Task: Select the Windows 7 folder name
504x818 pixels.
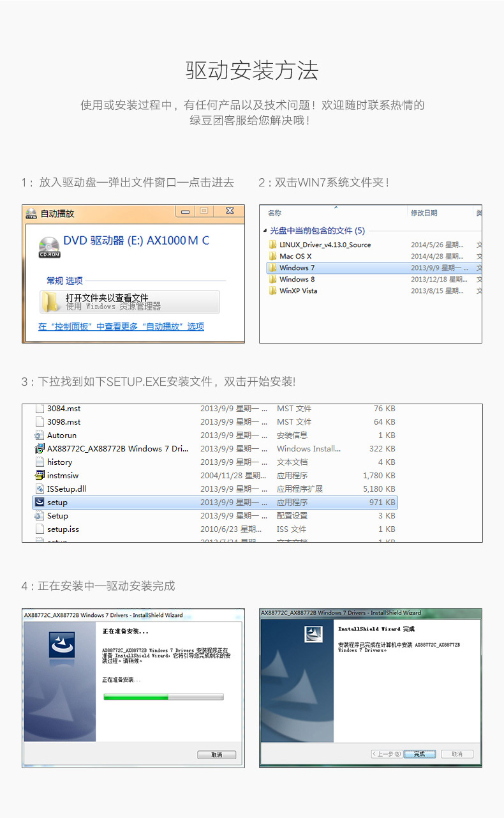Action: pos(297,268)
